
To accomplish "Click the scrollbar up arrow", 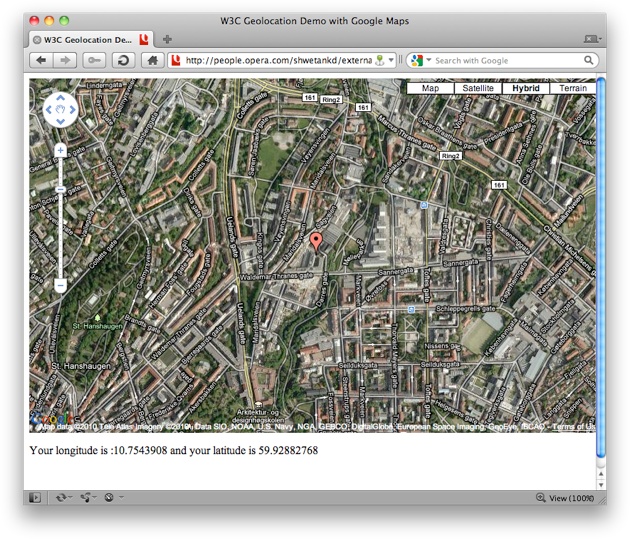I will (x=601, y=474).
